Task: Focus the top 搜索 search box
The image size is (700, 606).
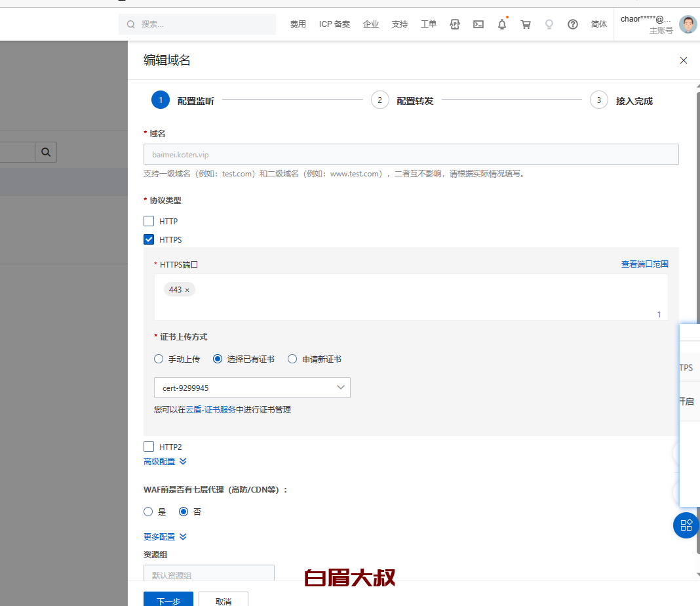Action: 197,24
